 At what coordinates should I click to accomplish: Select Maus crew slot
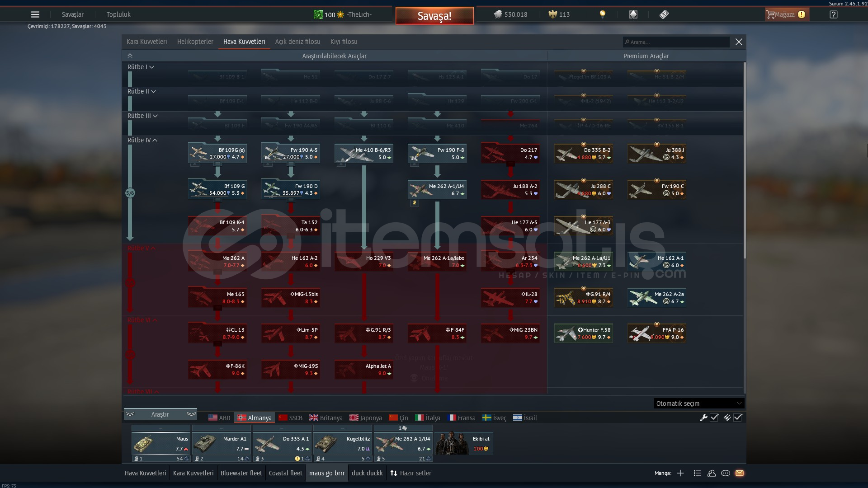click(x=161, y=444)
